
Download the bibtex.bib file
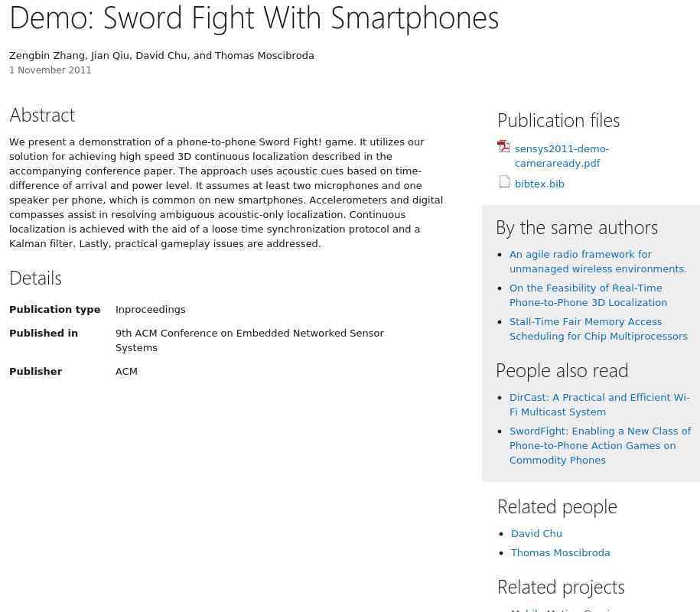point(539,184)
